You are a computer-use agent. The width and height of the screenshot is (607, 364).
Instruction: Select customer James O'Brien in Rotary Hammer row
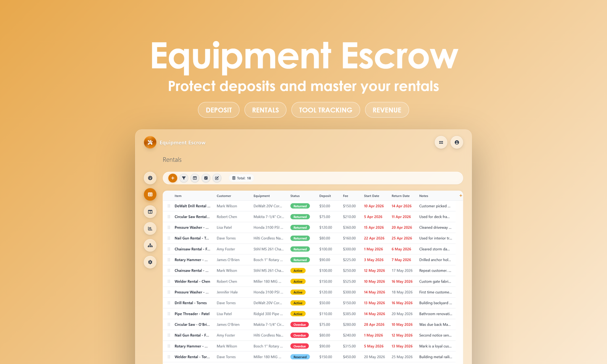click(228, 260)
